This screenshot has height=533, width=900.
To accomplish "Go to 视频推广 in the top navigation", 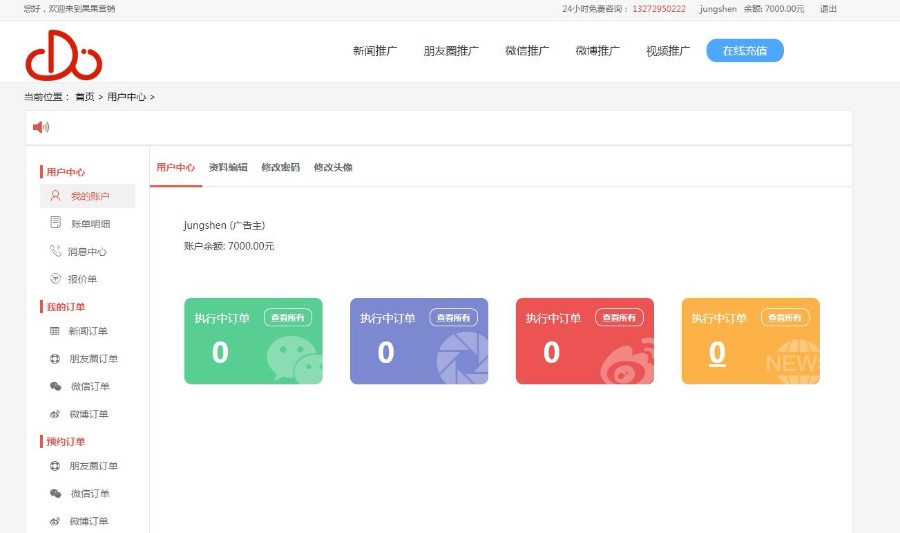I will (667, 51).
